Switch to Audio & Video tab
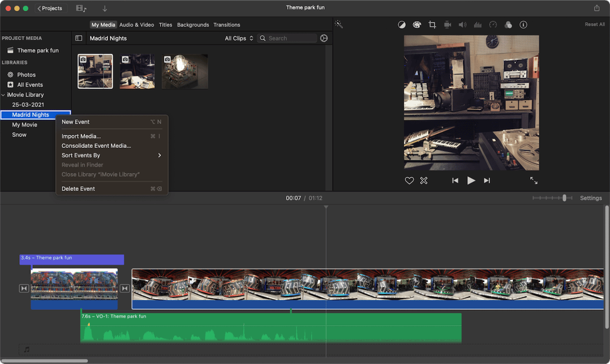 pos(136,25)
